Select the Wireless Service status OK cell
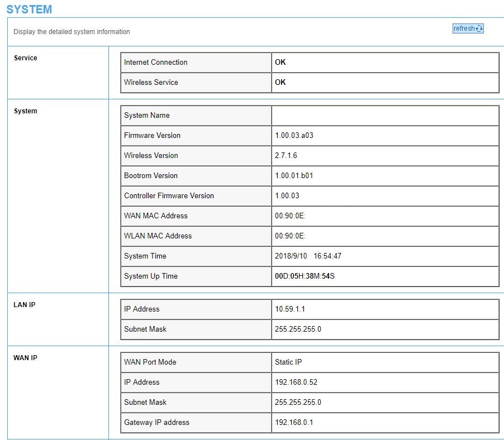Image resolution: width=504 pixels, height=440 pixels. click(x=280, y=83)
